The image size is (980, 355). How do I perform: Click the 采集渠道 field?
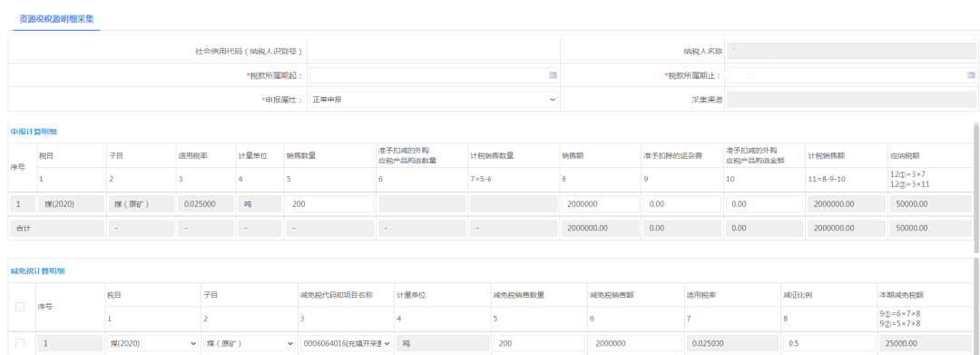(x=851, y=99)
